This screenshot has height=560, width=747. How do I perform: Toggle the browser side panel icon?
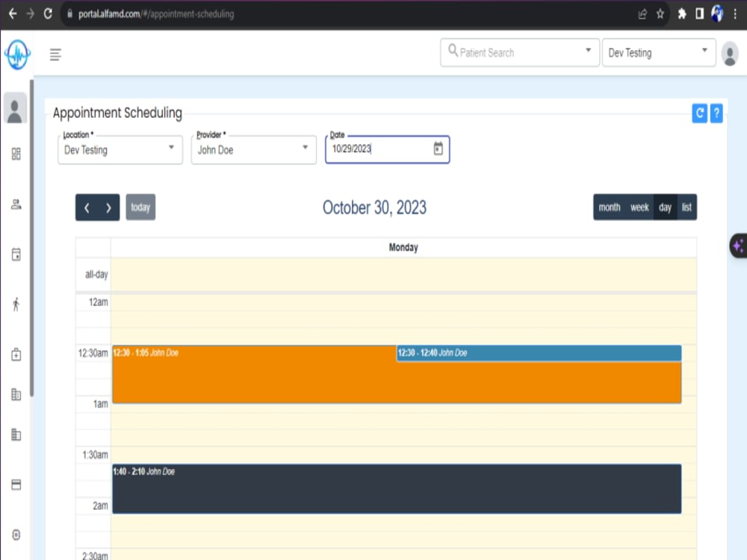click(699, 13)
